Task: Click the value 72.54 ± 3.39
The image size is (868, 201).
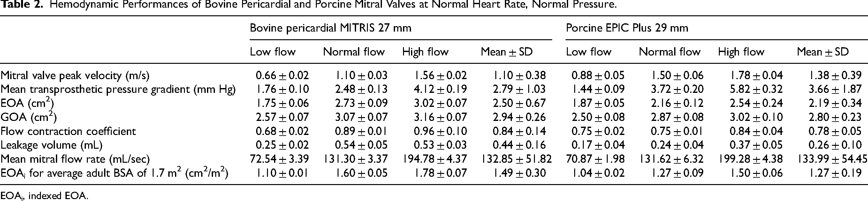Action: [x=279, y=159]
